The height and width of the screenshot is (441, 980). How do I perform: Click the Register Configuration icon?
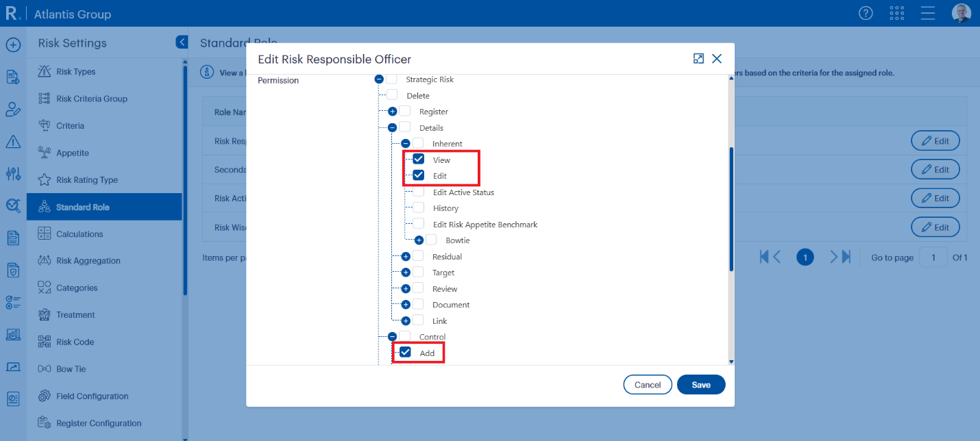pos(45,423)
